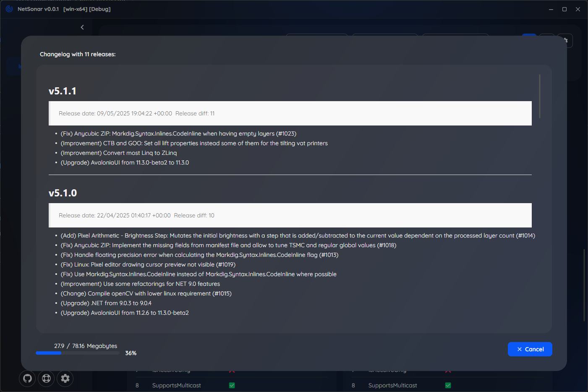Open the lifebuoy help icon

click(x=46, y=379)
